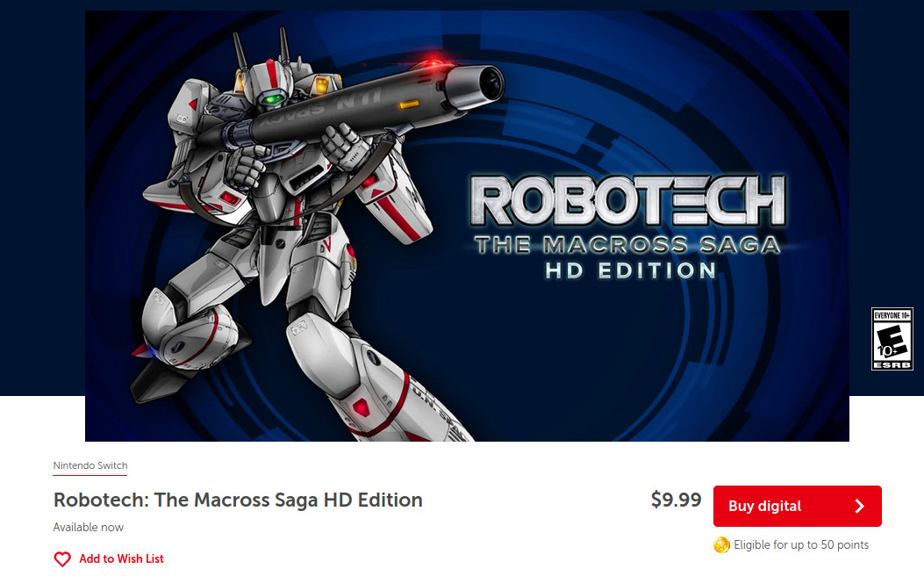Click the Robotech: The Macross Saga HD Edition heading
This screenshot has height=576, width=924.
pyautogui.click(x=238, y=500)
